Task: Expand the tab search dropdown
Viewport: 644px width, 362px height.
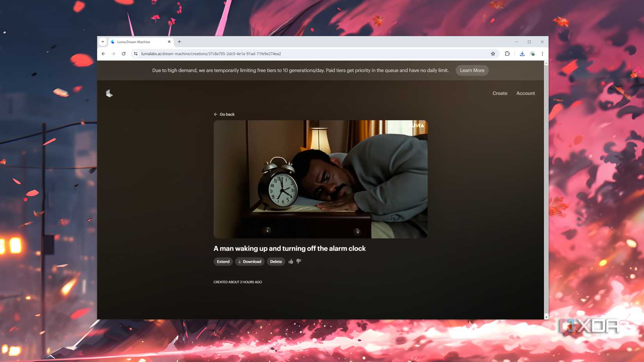Action: [x=103, y=42]
